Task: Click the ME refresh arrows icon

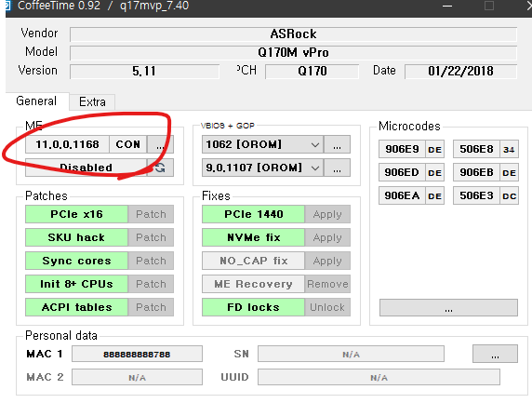Action: tap(160, 168)
